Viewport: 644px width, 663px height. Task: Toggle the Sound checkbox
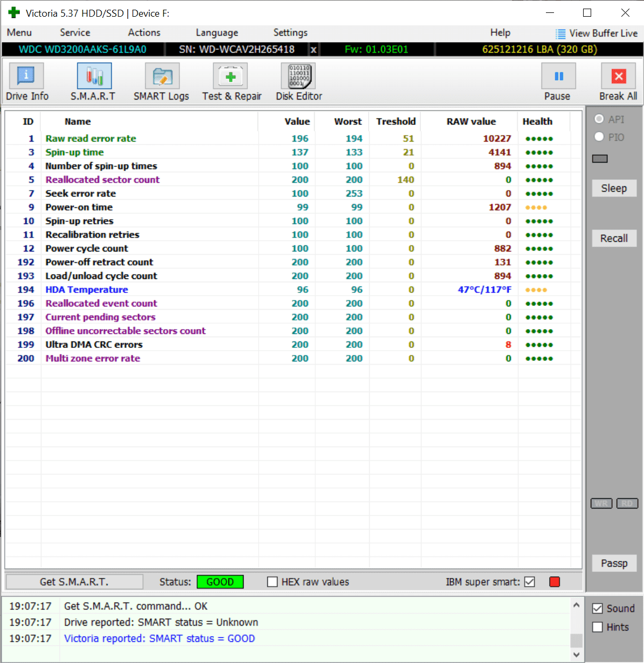pyautogui.click(x=598, y=609)
